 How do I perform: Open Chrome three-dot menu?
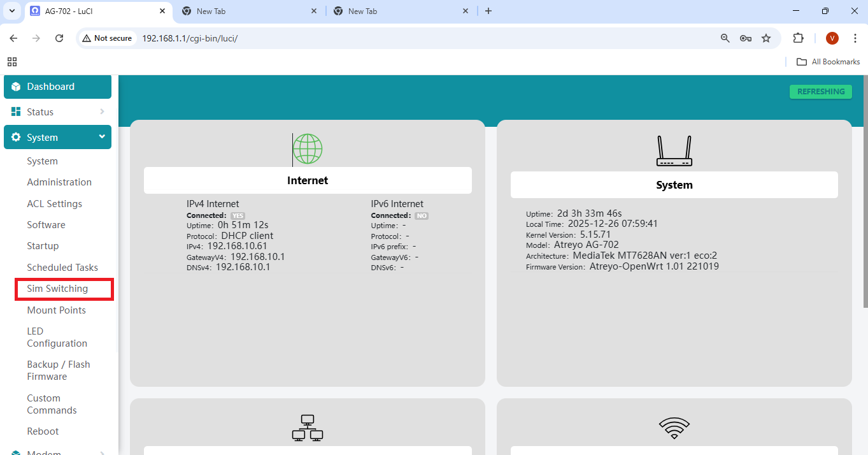coord(855,38)
